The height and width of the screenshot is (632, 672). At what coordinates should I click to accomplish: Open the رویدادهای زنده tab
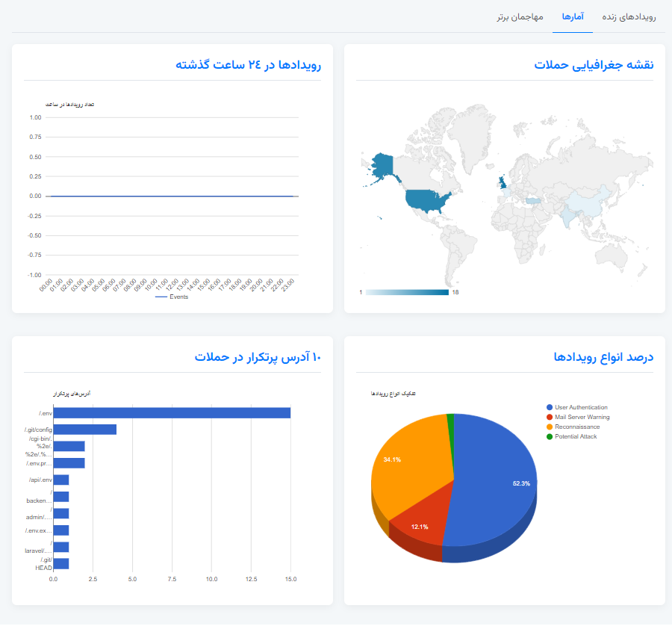pyautogui.click(x=629, y=16)
